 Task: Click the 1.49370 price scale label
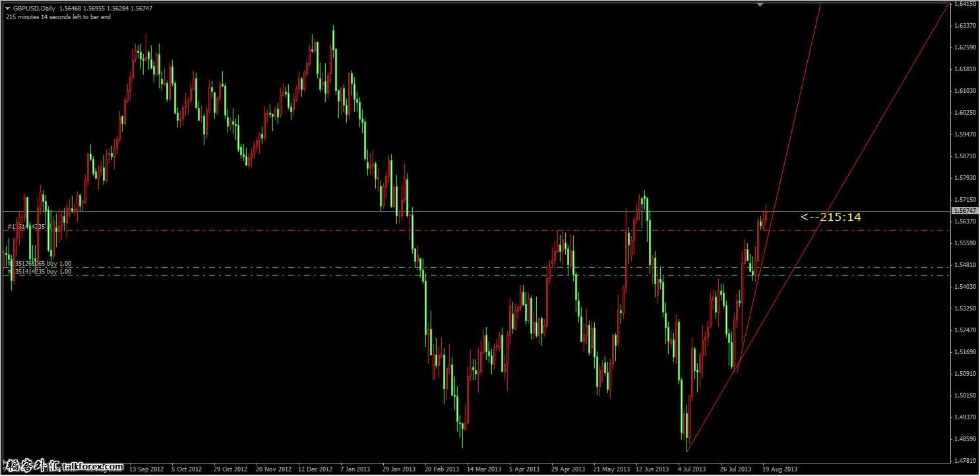pos(965,417)
